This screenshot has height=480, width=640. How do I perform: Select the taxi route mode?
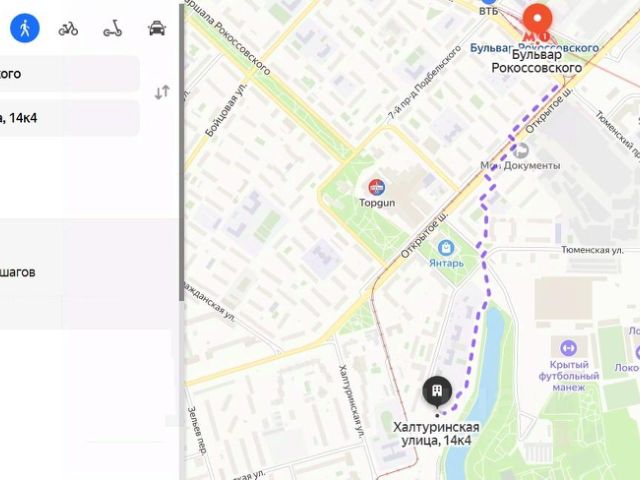[157, 29]
